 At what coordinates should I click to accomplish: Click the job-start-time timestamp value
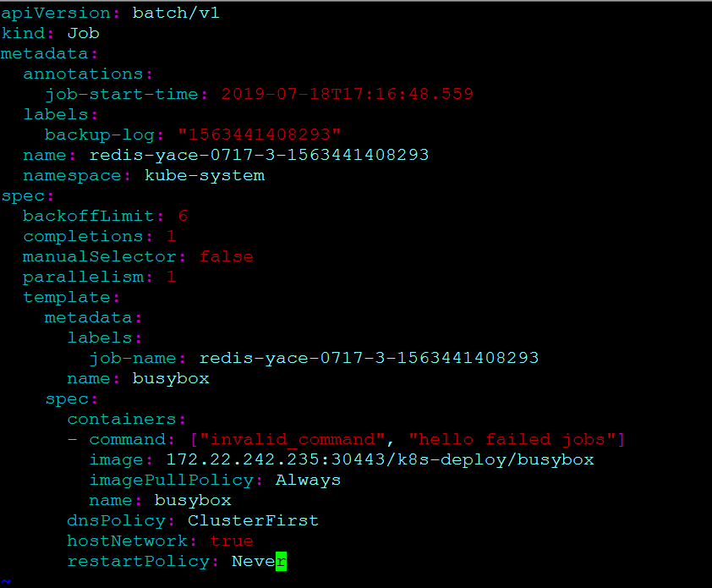(x=347, y=94)
